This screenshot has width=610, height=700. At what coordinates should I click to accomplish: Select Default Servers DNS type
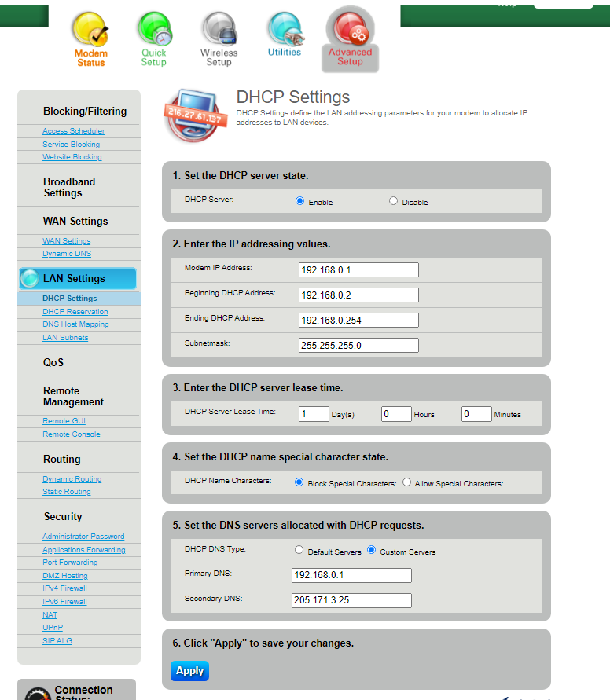[299, 550]
